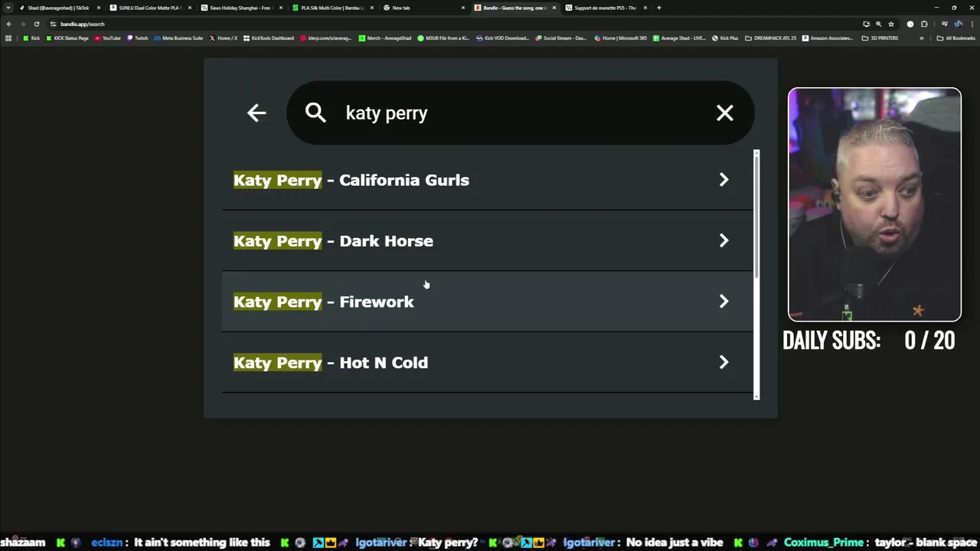Open the Meta Business Suite bookmark
This screenshot has width=980, height=551.
178,38
